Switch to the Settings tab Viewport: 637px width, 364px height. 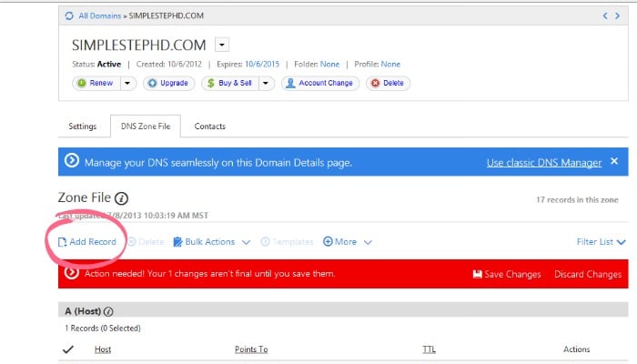83,126
